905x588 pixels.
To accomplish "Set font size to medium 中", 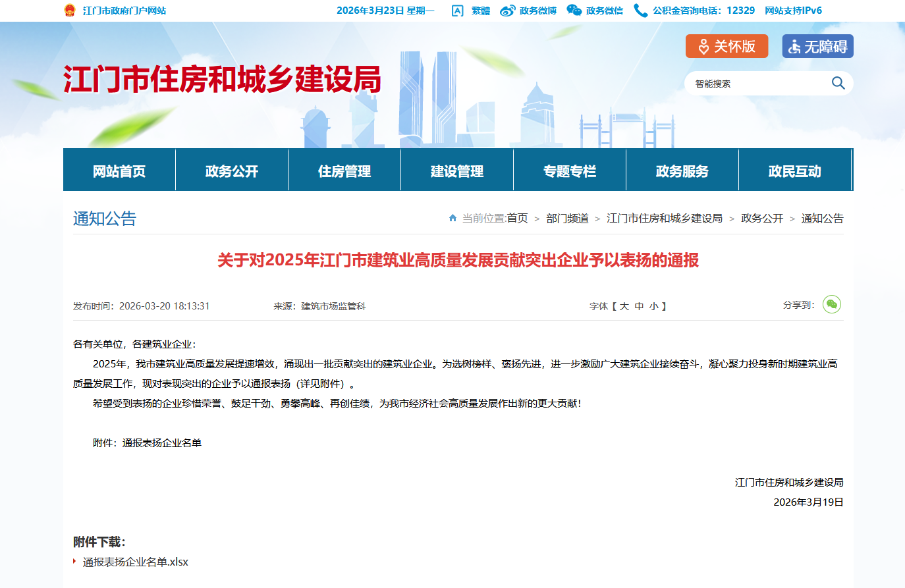I will pyautogui.click(x=639, y=306).
